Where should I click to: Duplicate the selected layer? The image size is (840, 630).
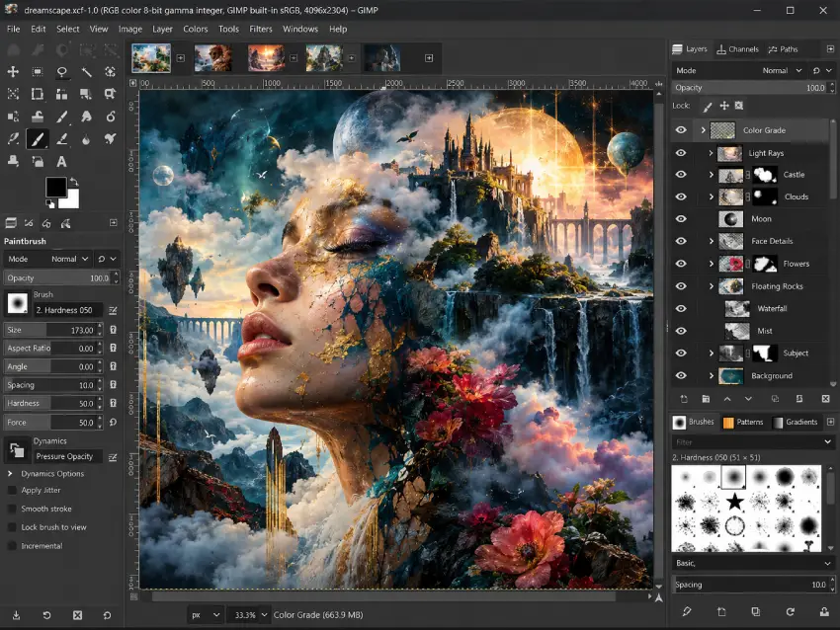[x=775, y=399]
